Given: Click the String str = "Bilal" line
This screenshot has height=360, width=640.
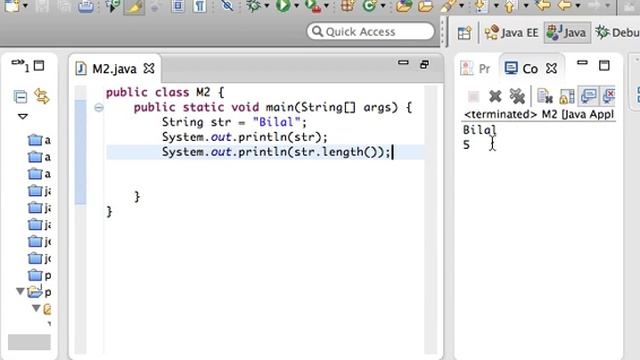Looking at the screenshot, I should click(234, 122).
